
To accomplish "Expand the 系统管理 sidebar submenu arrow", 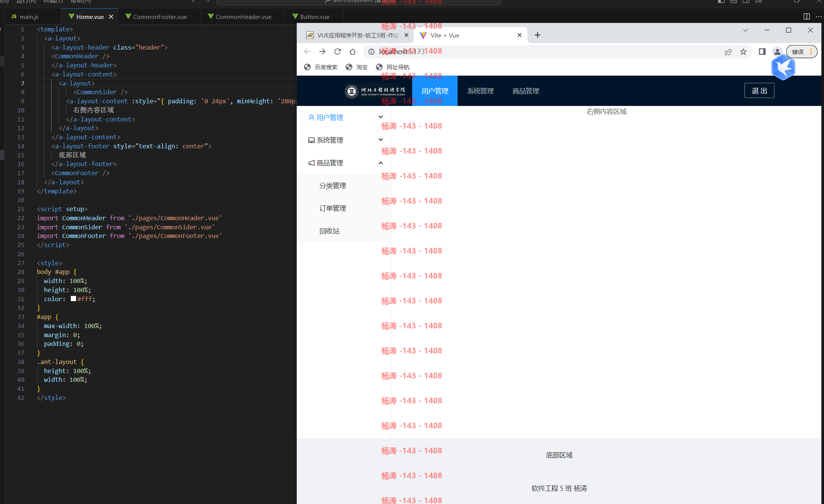I will (381, 140).
